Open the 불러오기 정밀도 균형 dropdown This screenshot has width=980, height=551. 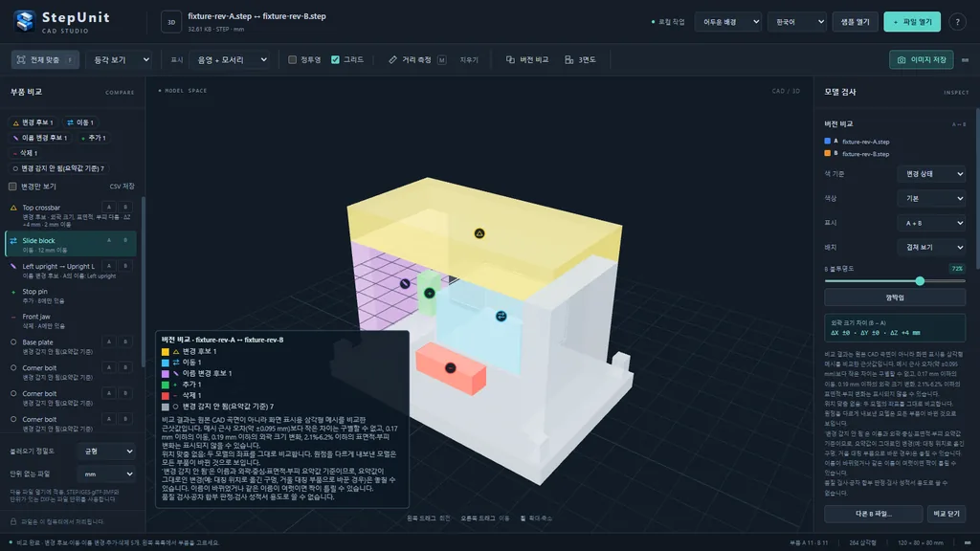click(x=105, y=452)
